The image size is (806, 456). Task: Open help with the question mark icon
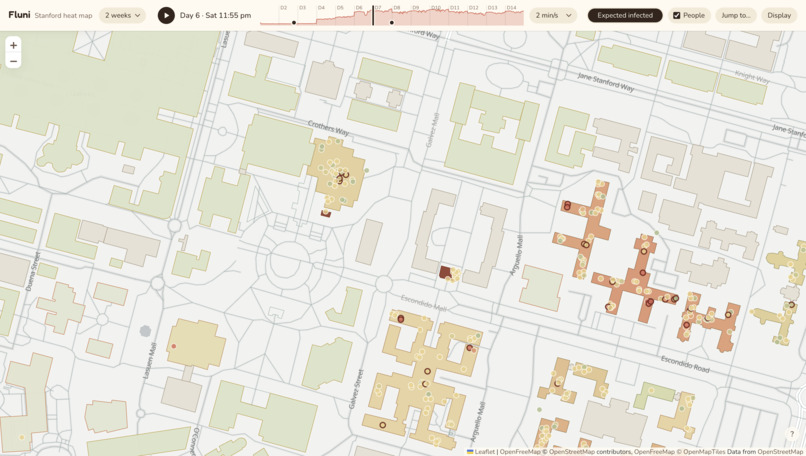(792, 434)
